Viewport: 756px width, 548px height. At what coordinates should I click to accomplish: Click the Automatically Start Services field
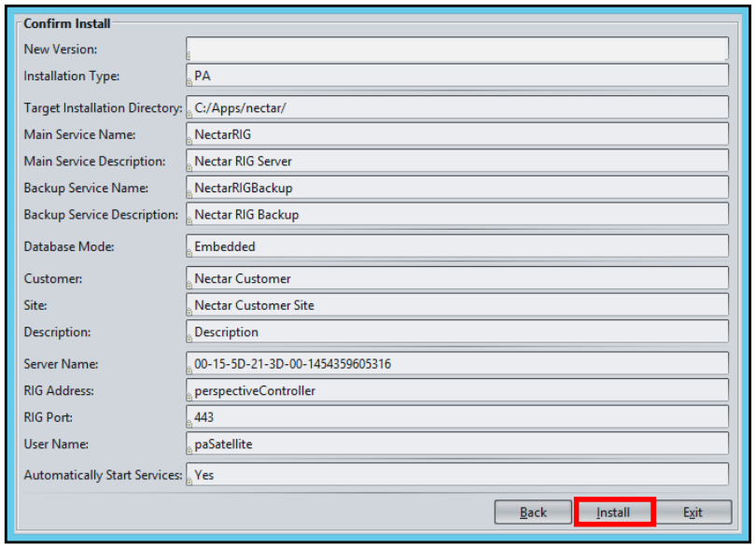tap(457, 474)
